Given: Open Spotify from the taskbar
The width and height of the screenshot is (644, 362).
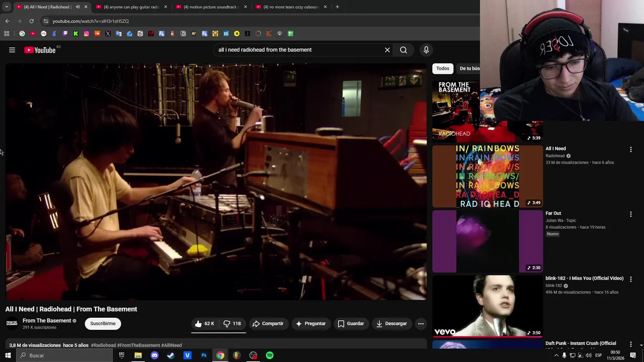Looking at the screenshot, I should pyautogui.click(x=270, y=355).
